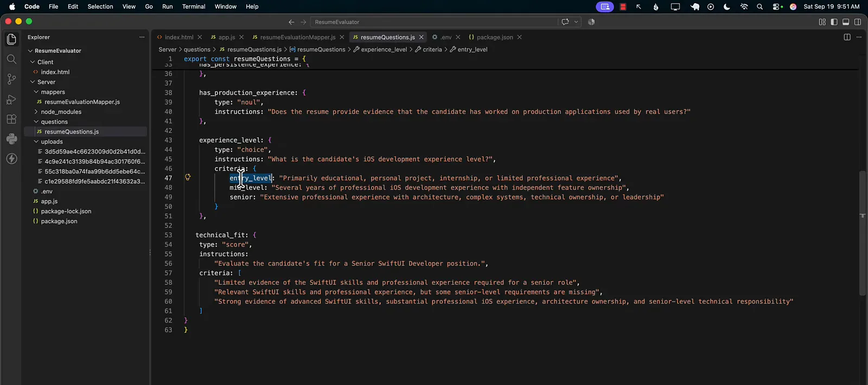Go back with the left arrow
This screenshot has height=385, width=868.
tap(291, 22)
